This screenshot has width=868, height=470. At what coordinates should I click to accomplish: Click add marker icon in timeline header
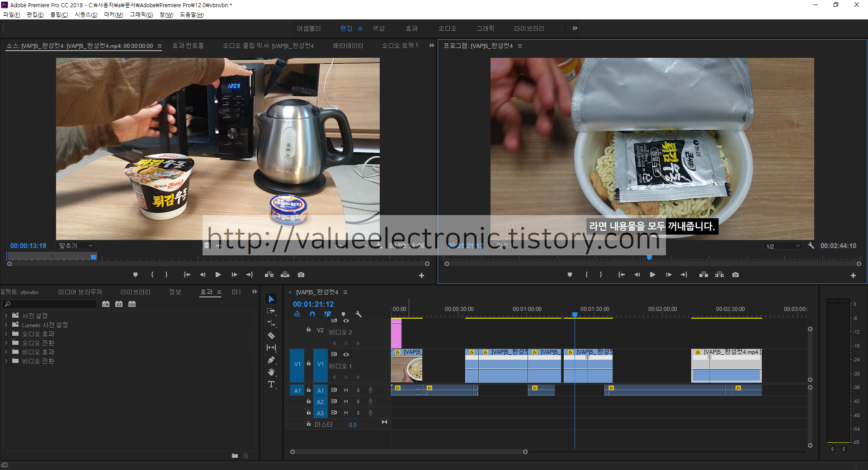click(343, 314)
